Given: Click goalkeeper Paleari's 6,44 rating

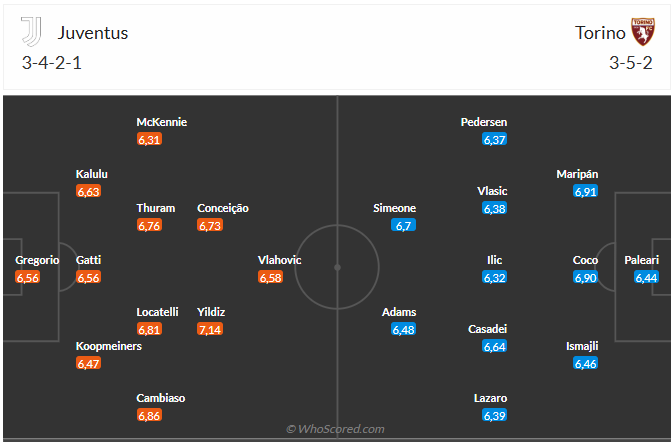Looking at the screenshot, I should (x=647, y=277).
